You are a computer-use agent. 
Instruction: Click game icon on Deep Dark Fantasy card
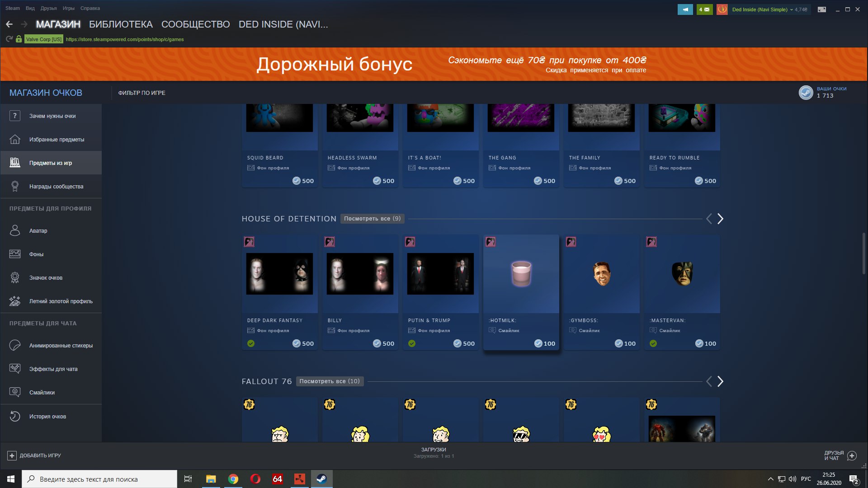click(249, 242)
